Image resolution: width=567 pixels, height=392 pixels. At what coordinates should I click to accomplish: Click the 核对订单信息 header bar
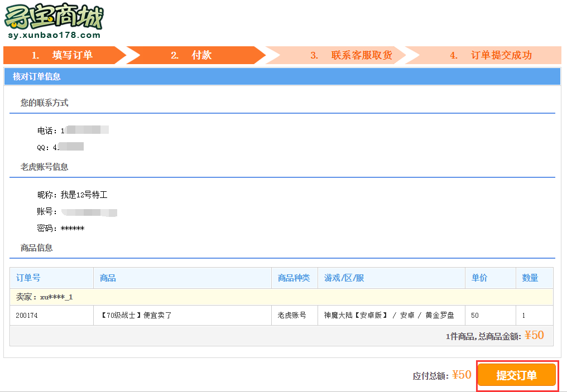[282, 77]
